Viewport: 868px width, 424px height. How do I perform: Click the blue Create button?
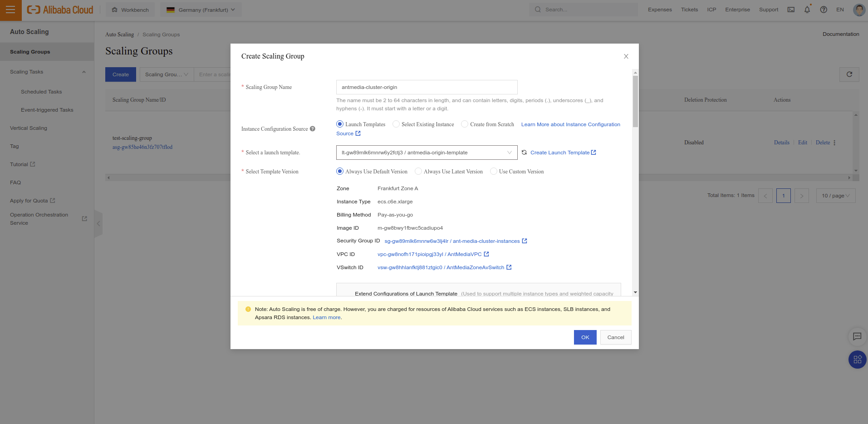tap(121, 74)
